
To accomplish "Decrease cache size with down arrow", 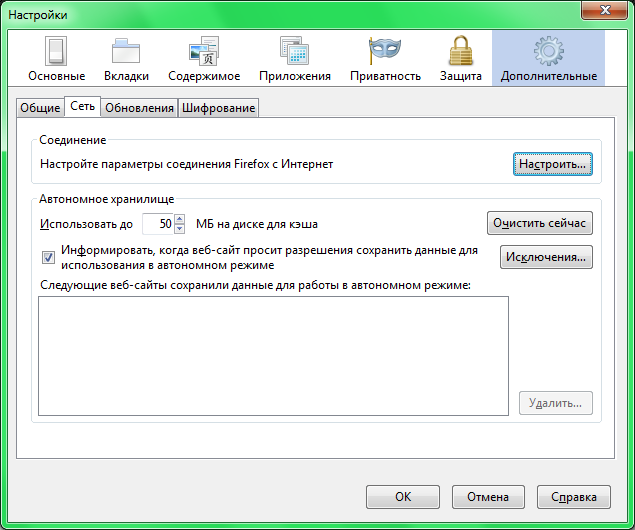I will 179,229.
